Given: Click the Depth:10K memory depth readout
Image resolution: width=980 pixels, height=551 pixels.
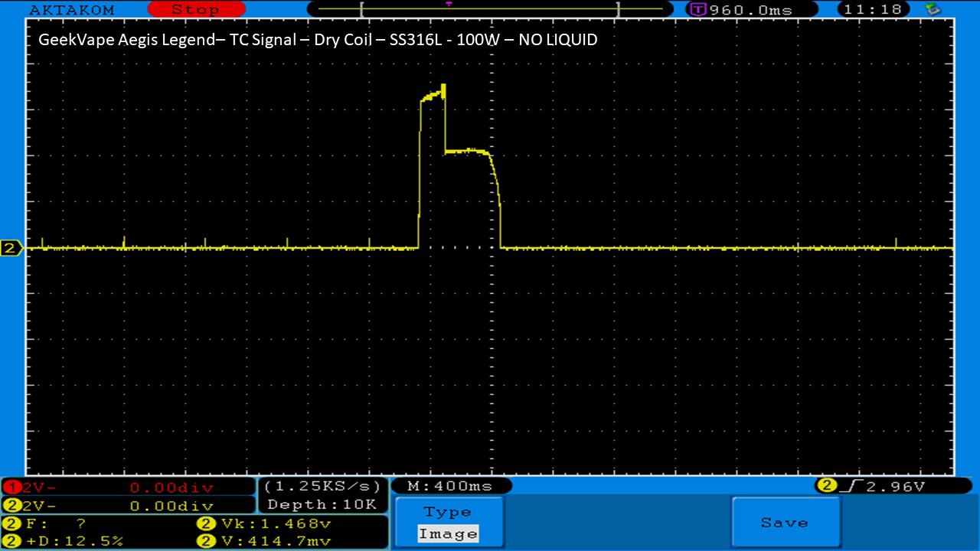Looking at the screenshot, I should [322, 504].
